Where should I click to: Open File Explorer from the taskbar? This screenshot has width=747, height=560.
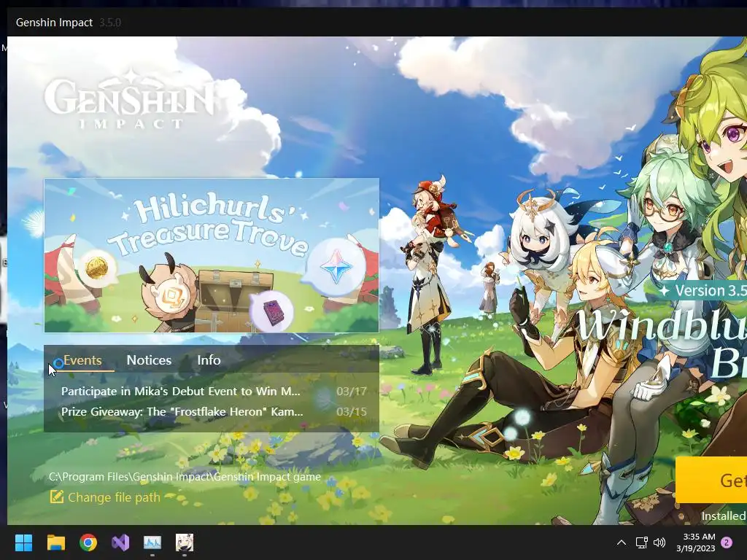[55, 542]
